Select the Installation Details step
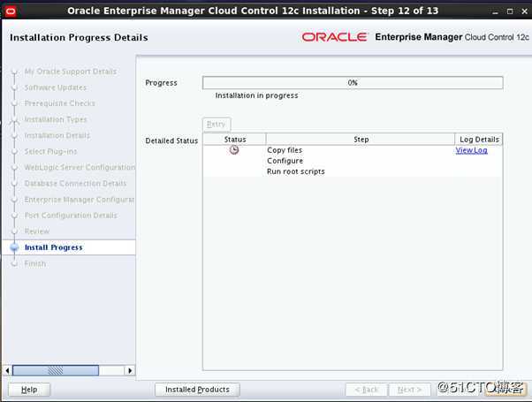 click(x=57, y=135)
